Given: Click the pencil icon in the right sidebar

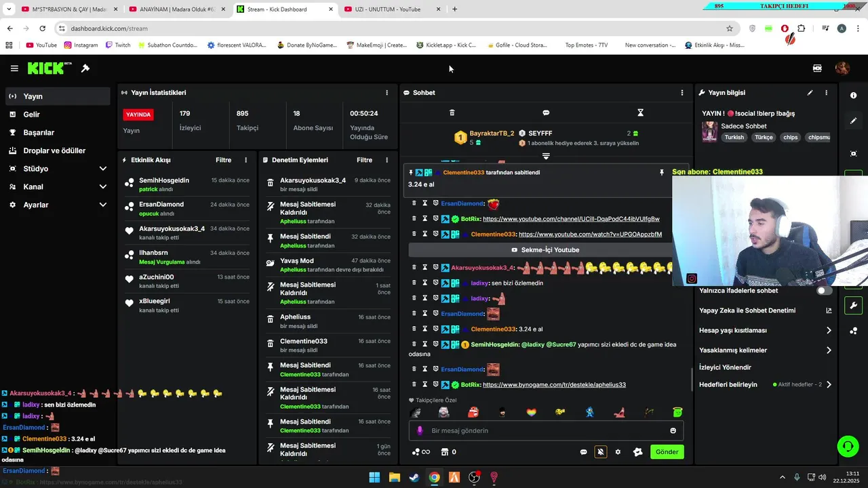Looking at the screenshot, I should click(x=853, y=121).
